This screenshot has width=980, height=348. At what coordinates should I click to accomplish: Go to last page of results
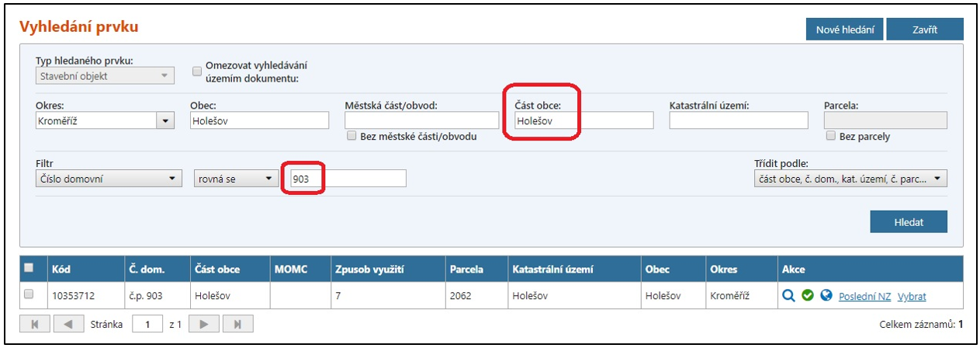(x=238, y=325)
